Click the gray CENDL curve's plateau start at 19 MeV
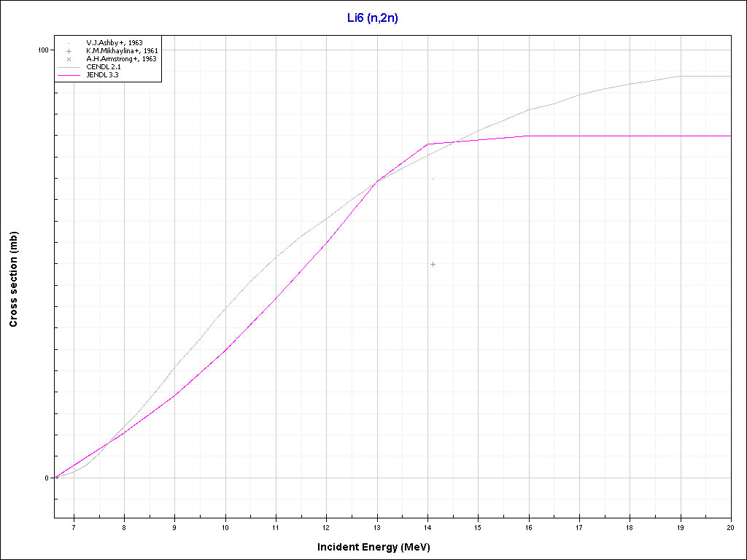Viewport: 747px width, 560px height. coord(680,76)
